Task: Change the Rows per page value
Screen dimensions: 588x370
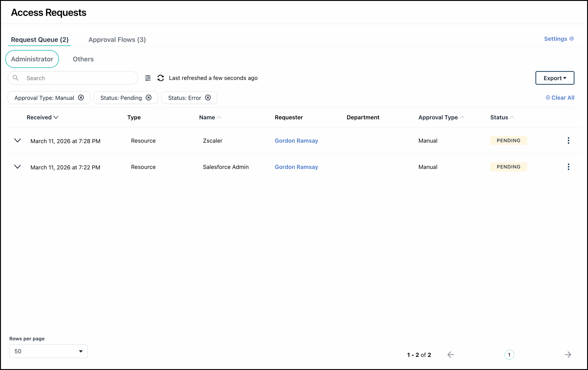Action: tap(48, 351)
